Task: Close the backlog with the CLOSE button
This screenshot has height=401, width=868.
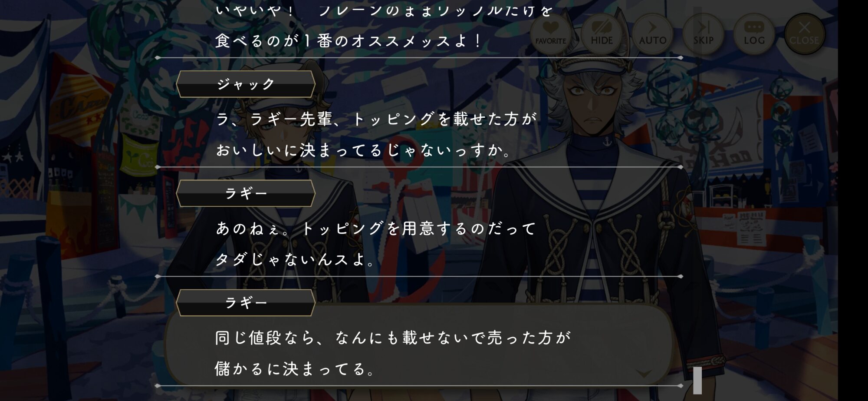Action: pos(804,33)
